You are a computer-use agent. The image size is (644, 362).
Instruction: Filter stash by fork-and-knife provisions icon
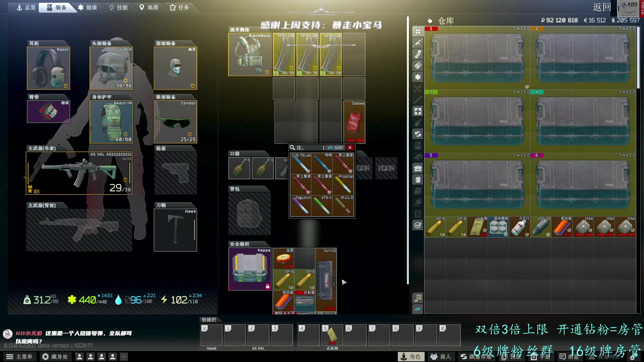[x=418, y=88]
